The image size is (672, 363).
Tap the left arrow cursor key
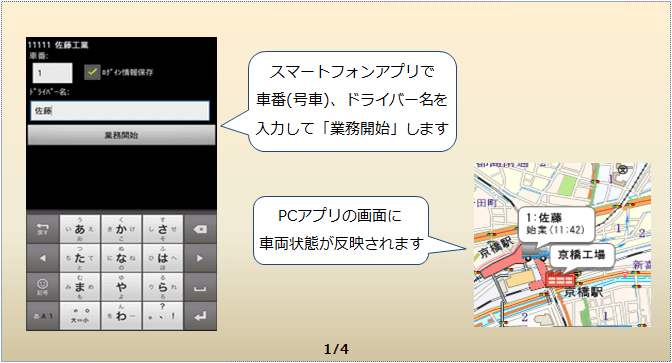coord(43,258)
